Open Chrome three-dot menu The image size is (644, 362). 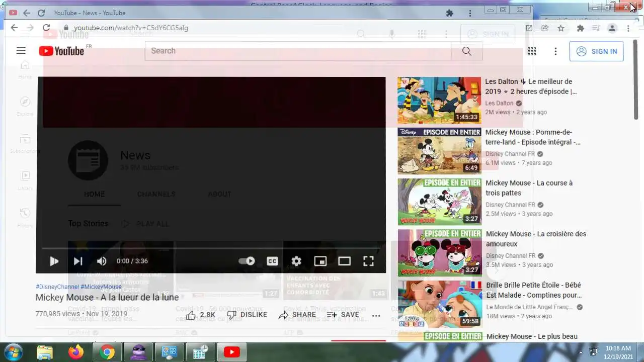628,28
